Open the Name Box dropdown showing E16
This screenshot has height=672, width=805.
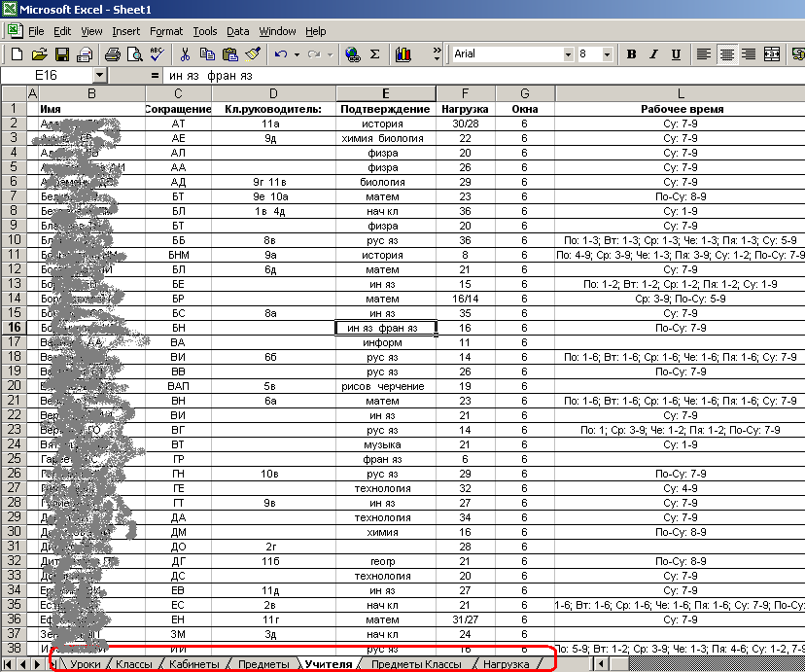click(100, 75)
